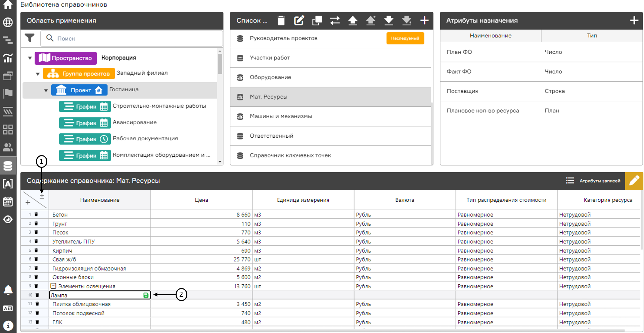The height and width of the screenshot is (333, 644).
Task: Delete row 12 Потолок подвесной with trash icon
Action: 37,313
